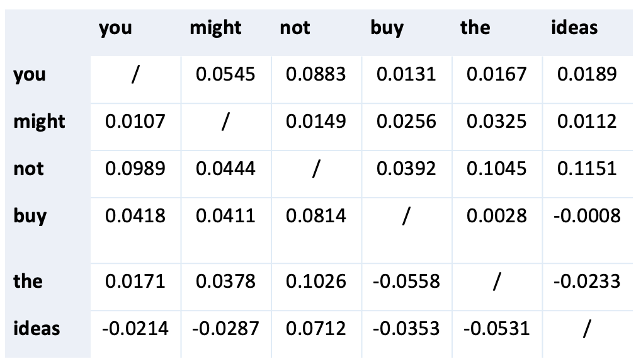Select the 'might' row label
636x364 pixels.
(39, 122)
